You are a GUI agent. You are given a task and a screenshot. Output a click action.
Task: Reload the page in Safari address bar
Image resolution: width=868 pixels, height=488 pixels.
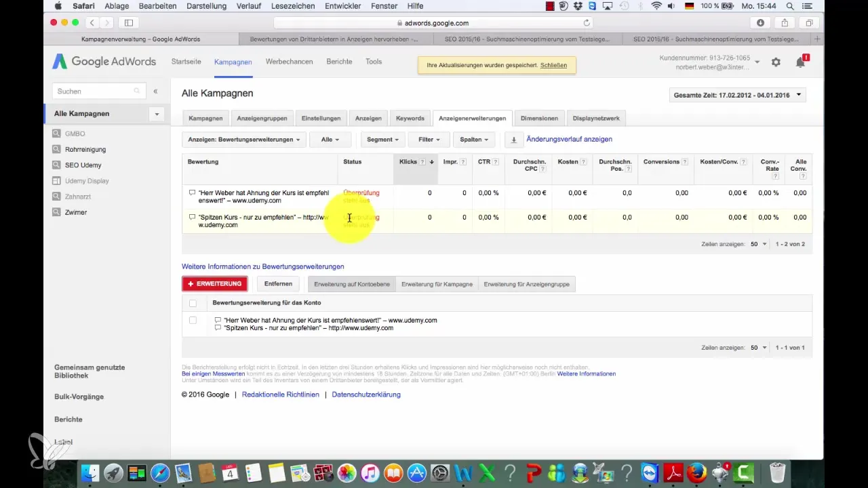click(x=587, y=22)
